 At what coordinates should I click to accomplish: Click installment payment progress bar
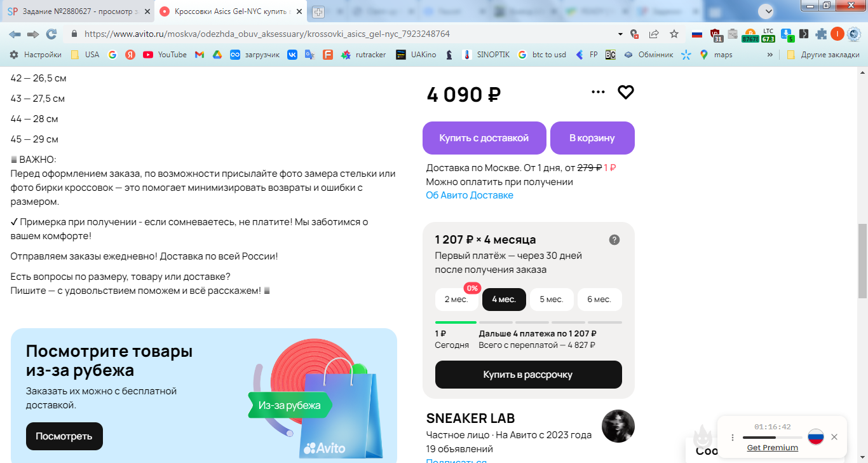tap(528, 322)
